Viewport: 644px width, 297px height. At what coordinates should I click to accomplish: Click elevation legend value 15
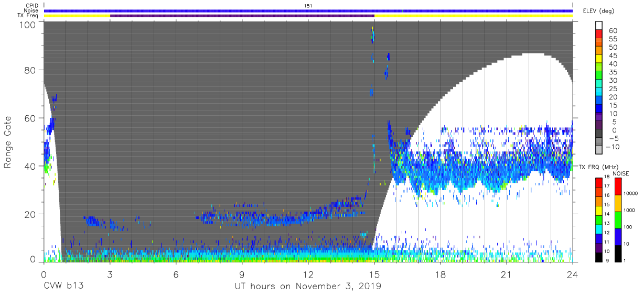[613, 105]
